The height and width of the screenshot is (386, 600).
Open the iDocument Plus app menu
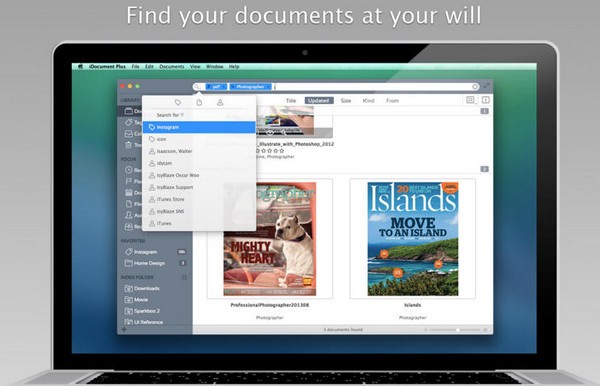[107, 67]
